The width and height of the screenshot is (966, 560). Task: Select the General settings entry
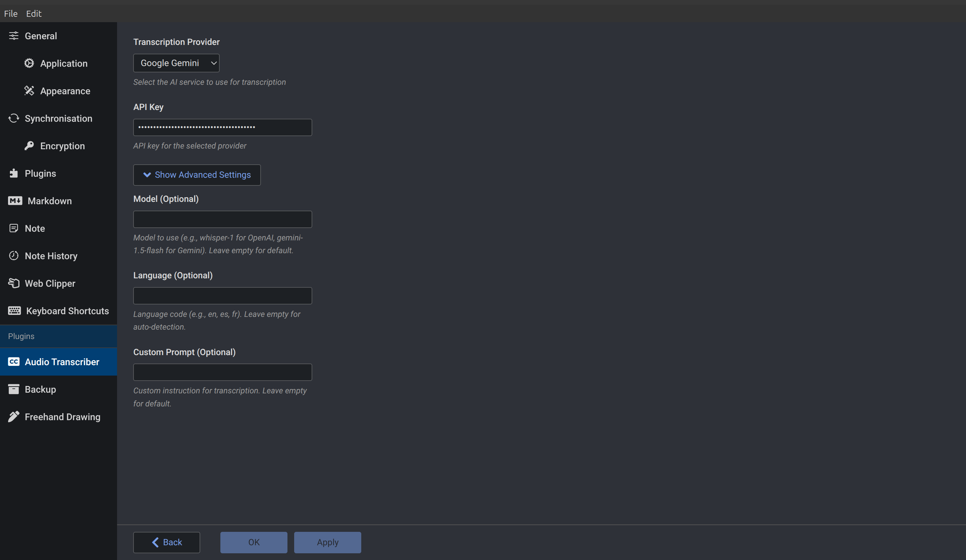pyautogui.click(x=41, y=36)
